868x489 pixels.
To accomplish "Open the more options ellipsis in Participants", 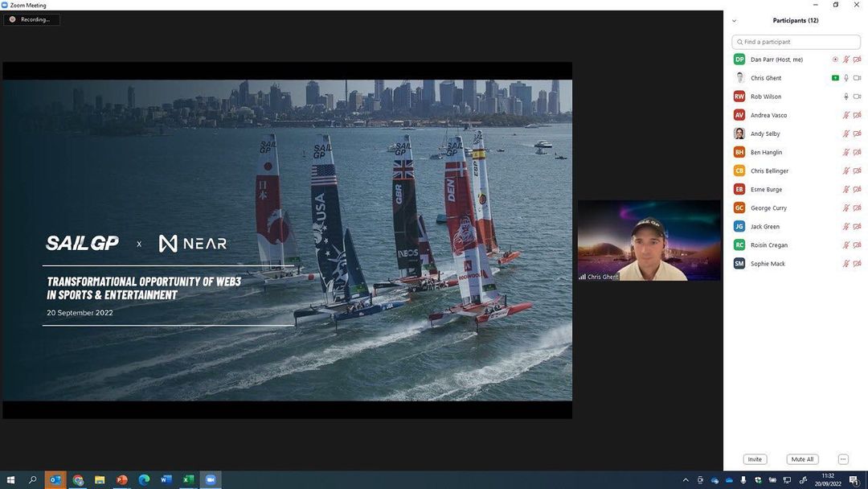I will [x=842, y=459].
